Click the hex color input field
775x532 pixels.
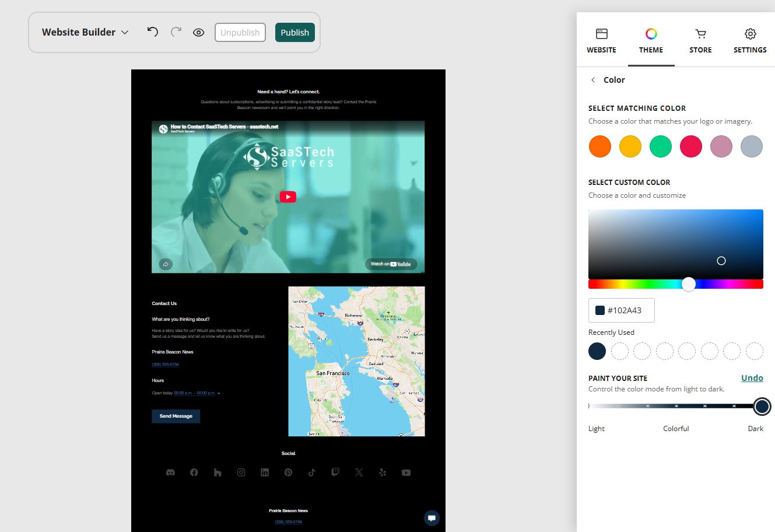(x=622, y=310)
